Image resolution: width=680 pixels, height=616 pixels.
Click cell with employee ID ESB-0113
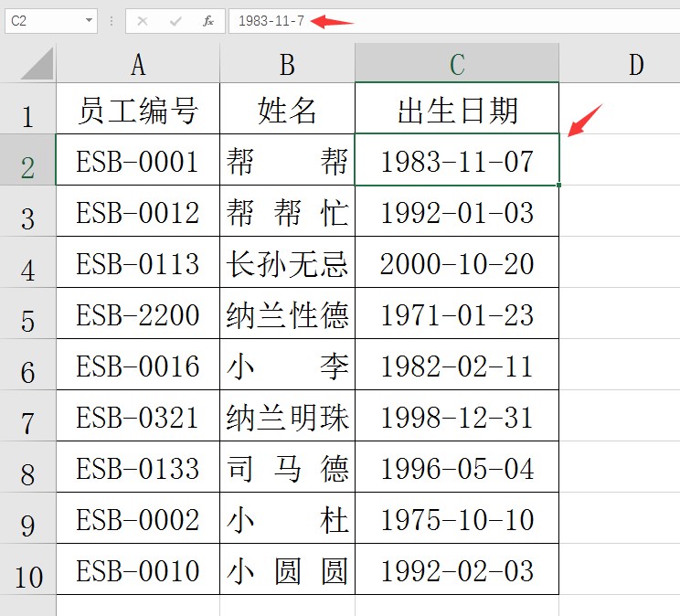138,264
